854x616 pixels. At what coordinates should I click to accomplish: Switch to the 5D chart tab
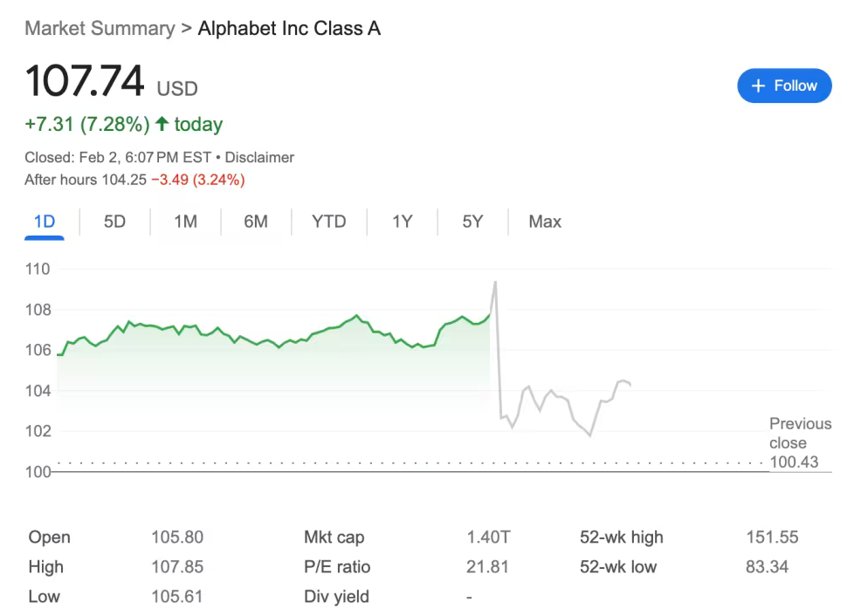(x=115, y=222)
